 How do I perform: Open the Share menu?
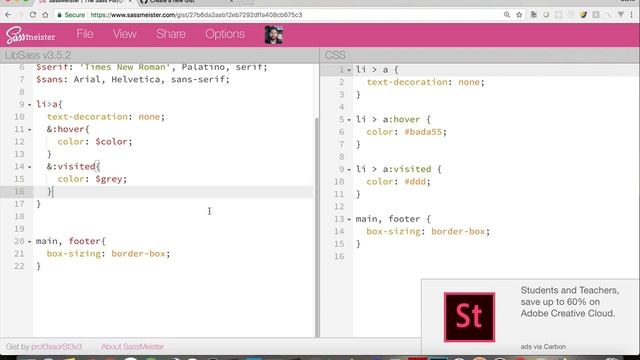[x=171, y=34]
